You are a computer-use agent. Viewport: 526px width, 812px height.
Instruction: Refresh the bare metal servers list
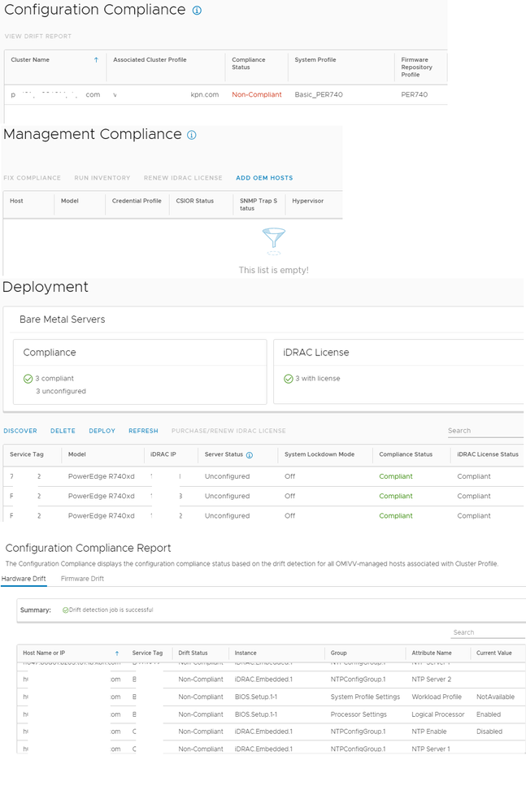point(143,431)
